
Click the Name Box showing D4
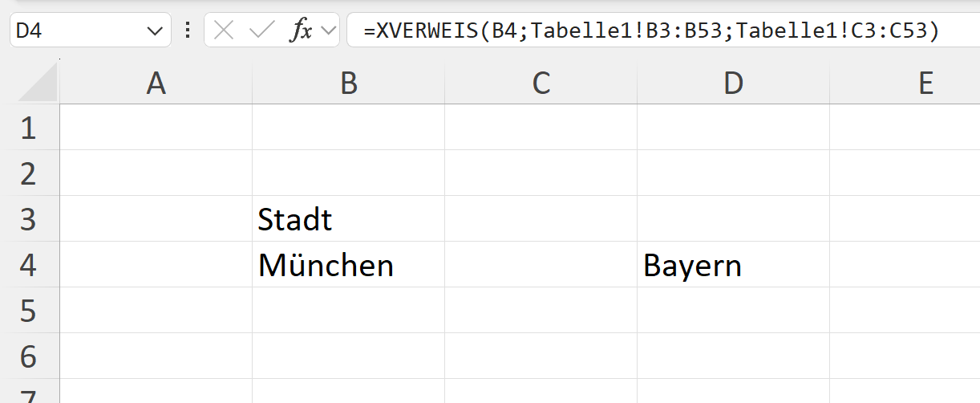90,31
